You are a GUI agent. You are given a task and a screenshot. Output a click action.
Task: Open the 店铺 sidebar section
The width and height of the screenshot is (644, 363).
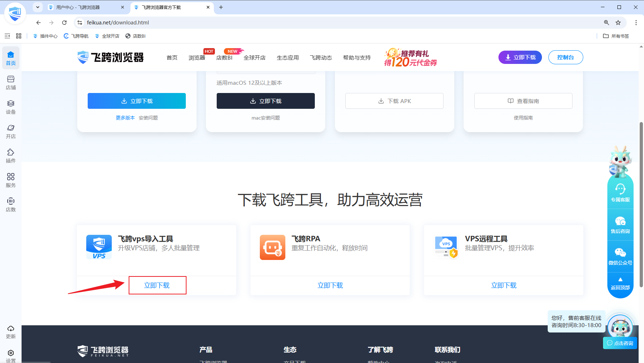11,83
